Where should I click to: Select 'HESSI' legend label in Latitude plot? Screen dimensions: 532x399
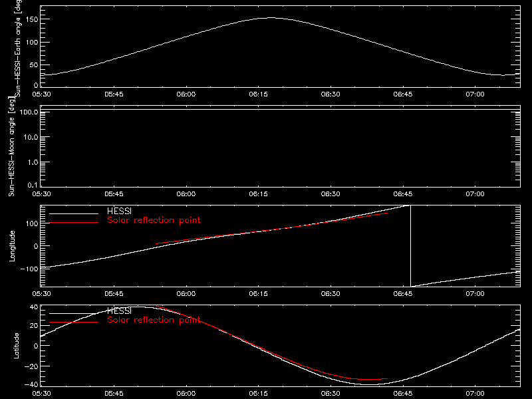119,311
